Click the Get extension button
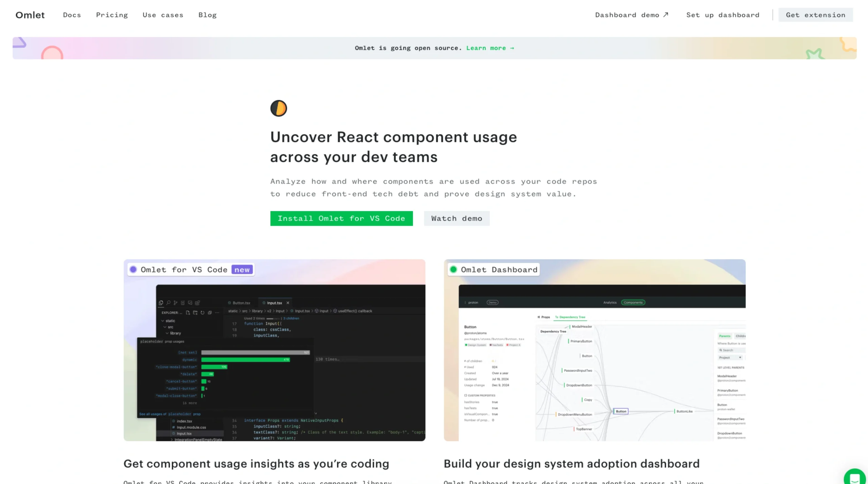868x484 pixels. tap(815, 15)
